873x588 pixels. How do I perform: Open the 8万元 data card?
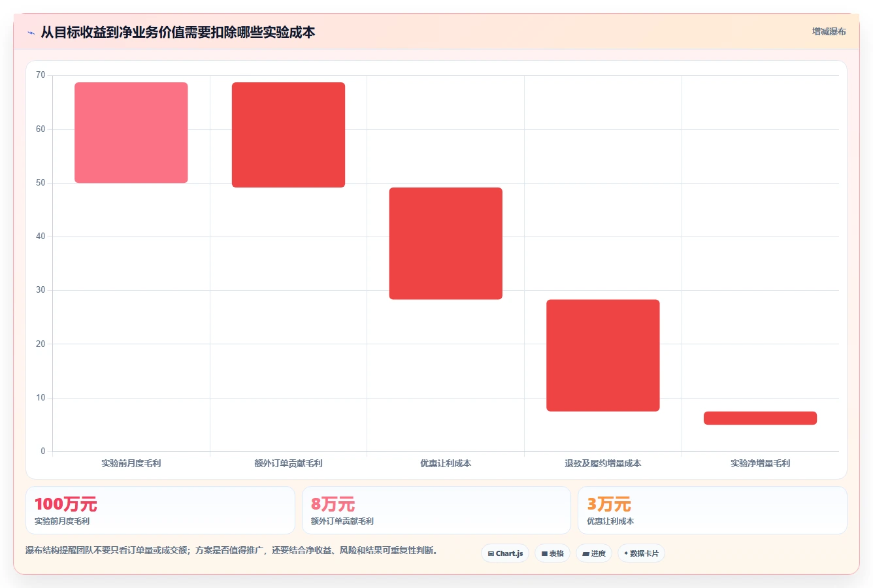pos(436,510)
